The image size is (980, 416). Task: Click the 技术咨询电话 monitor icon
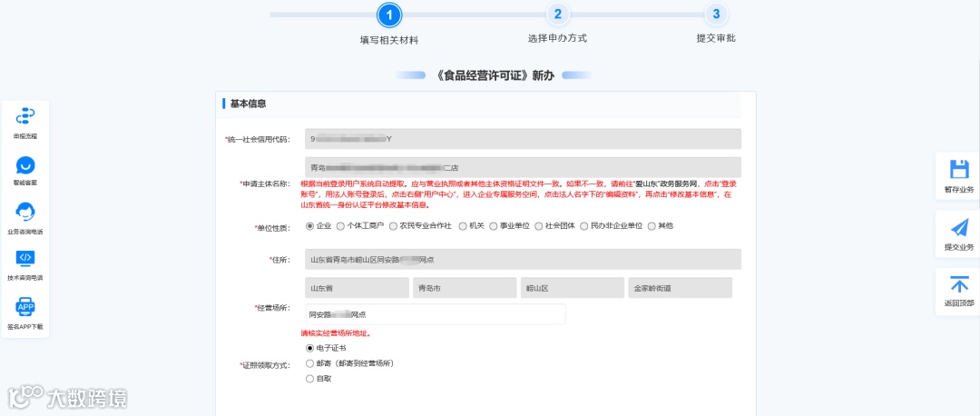[25, 258]
